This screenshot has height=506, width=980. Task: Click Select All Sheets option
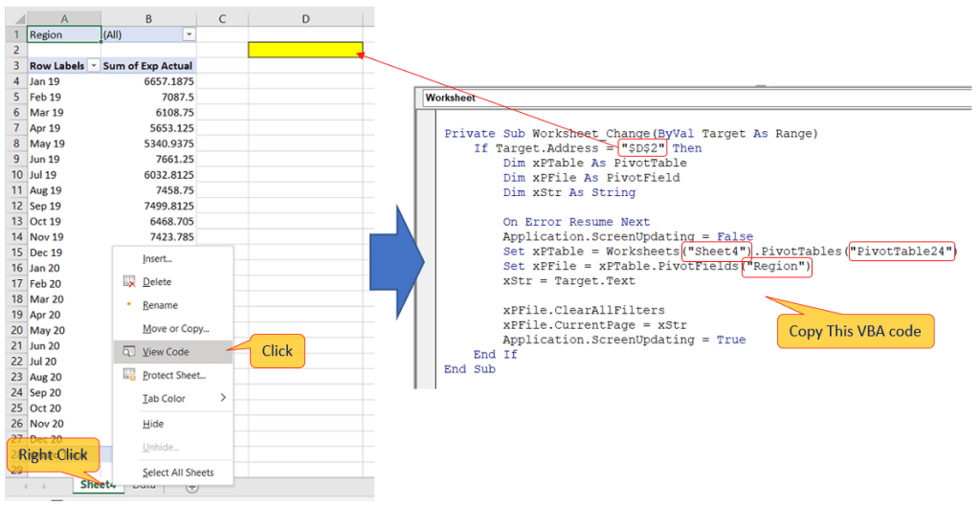coord(178,473)
